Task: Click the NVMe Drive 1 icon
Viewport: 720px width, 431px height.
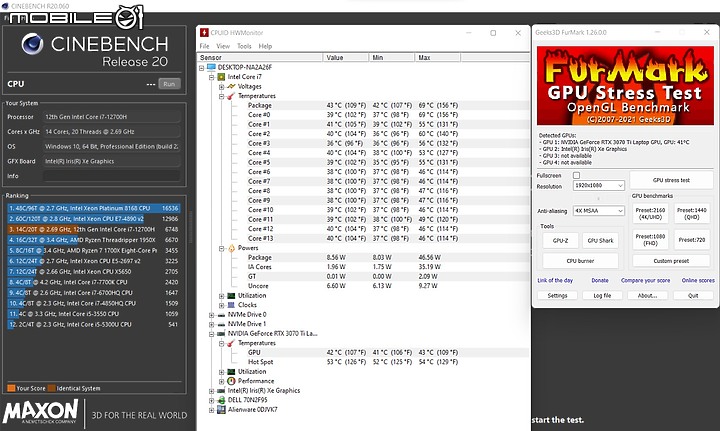Action: (221, 324)
